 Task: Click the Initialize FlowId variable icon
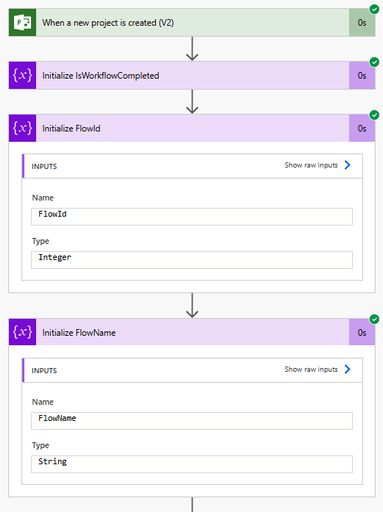pyautogui.click(x=22, y=128)
